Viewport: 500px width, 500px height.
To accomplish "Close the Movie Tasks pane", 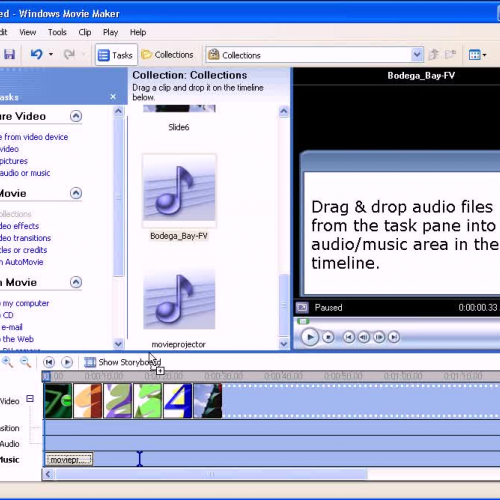I will (113, 97).
